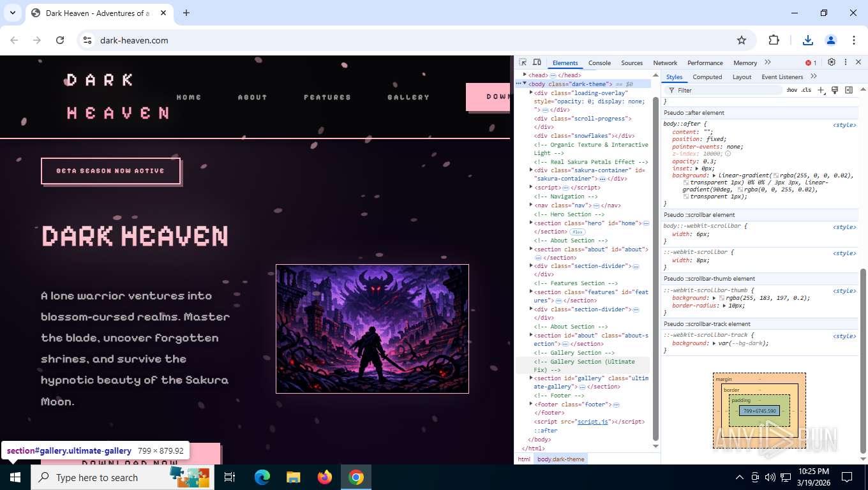Open the Chrome profile avatar
This screenshot has height=490, width=868.
(x=831, y=40)
